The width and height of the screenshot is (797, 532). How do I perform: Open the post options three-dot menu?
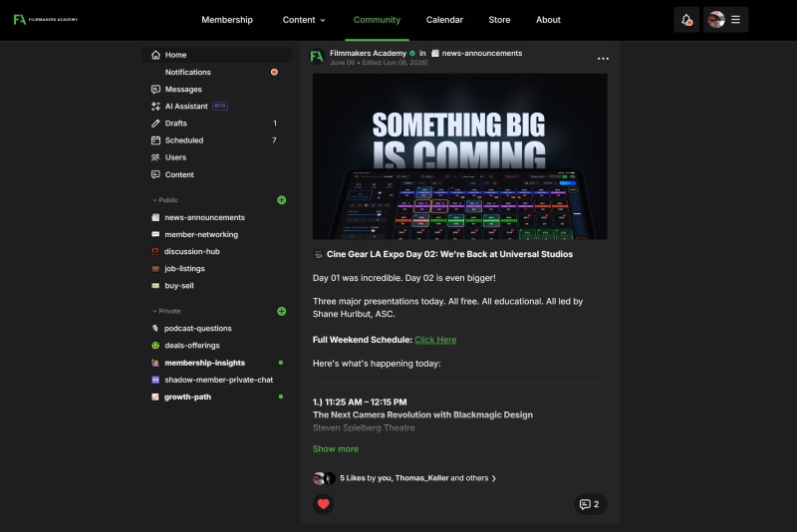[603, 59]
